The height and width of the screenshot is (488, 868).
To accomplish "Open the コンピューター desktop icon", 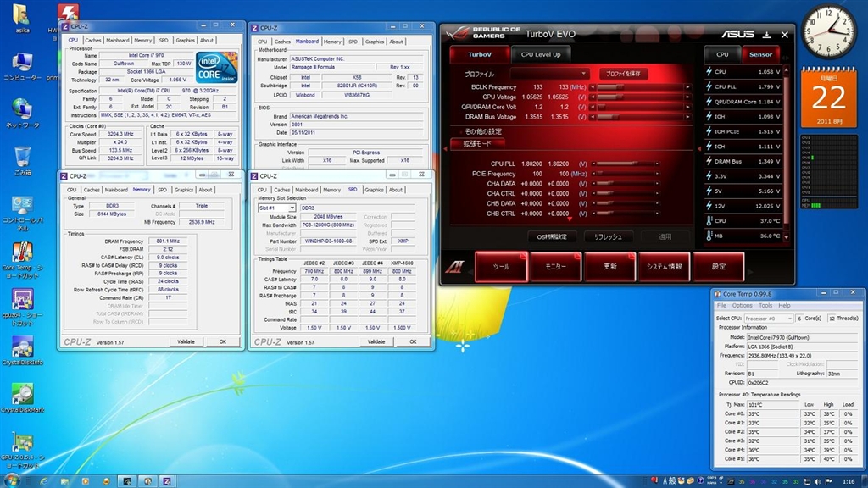I will pos(22,67).
